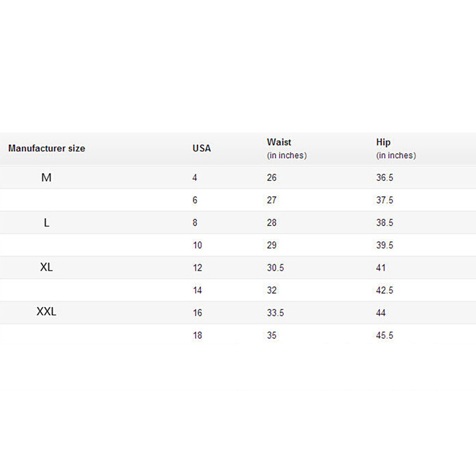Screen dimensions: 476x476
Task: Select the waist value 35
Action: [272, 336]
